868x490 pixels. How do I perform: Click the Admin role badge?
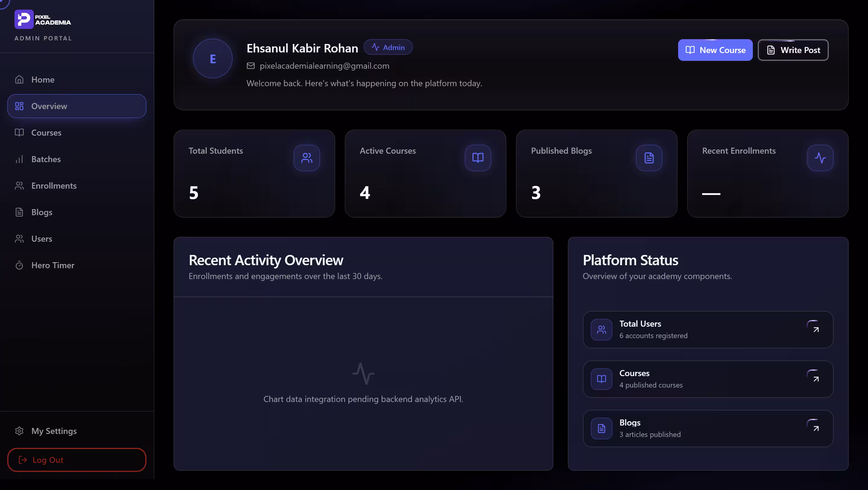[388, 47]
